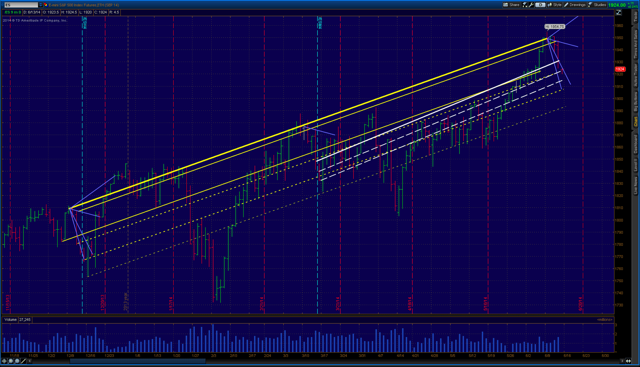Screen dimensions: 640x367
Task: Open the chart Style menu
Action: pos(554,5)
